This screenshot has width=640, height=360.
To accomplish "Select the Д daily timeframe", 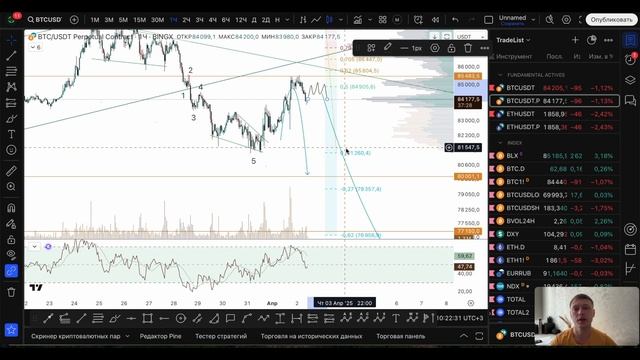I will 254,20.
